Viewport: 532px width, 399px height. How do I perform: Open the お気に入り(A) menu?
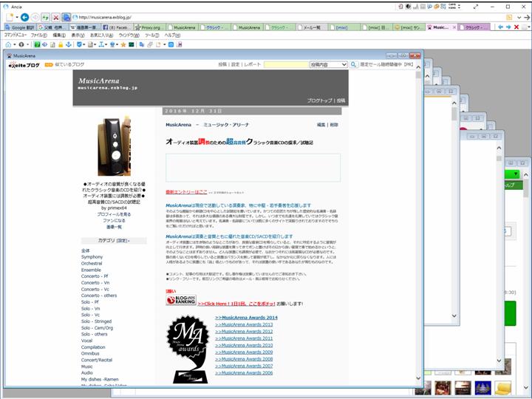click(101, 35)
